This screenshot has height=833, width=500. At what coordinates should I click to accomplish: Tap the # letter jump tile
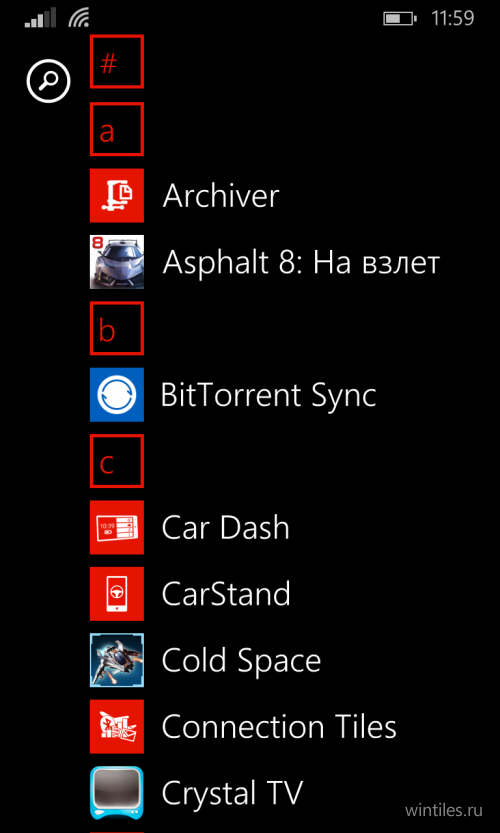click(x=116, y=61)
